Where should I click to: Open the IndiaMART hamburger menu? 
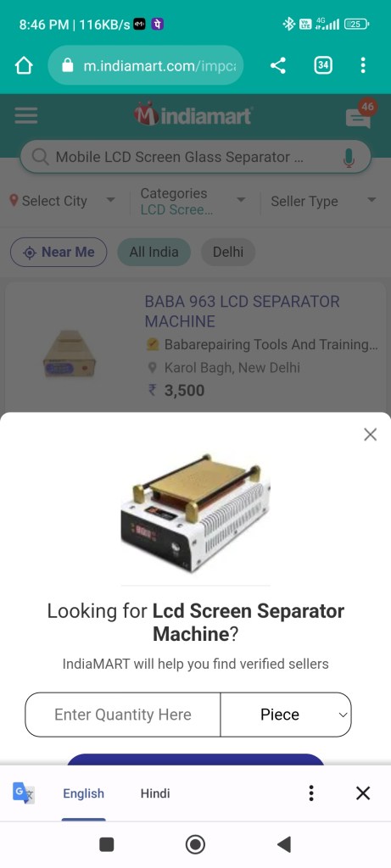pos(26,115)
